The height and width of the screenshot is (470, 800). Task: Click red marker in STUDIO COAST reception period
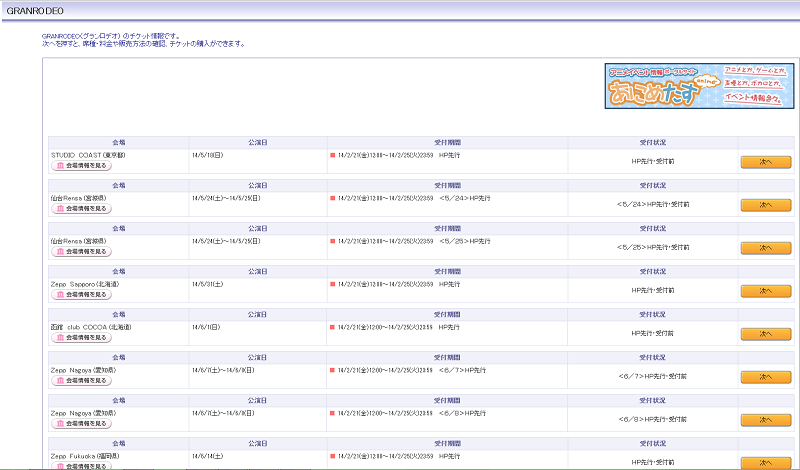coord(332,156)
